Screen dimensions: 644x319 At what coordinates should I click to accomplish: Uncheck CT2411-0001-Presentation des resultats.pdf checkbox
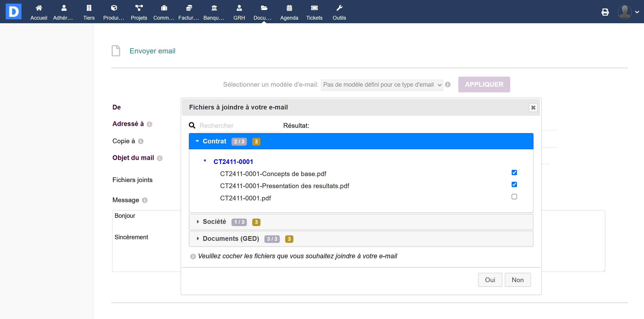[514, 185]
